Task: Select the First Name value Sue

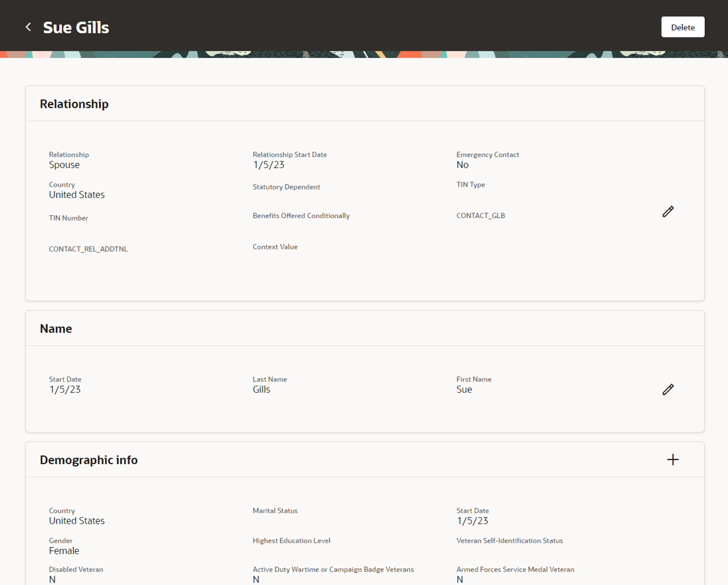Action: pyautogui.click(x=464, y=390)
